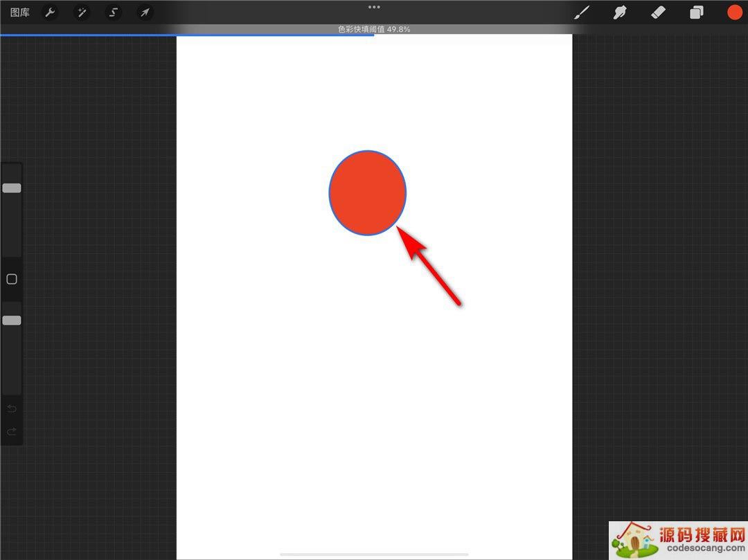Click the 源码搜藏网 watermark logo
This screenshot has height=560, width=748.
[x=677, y=540]
